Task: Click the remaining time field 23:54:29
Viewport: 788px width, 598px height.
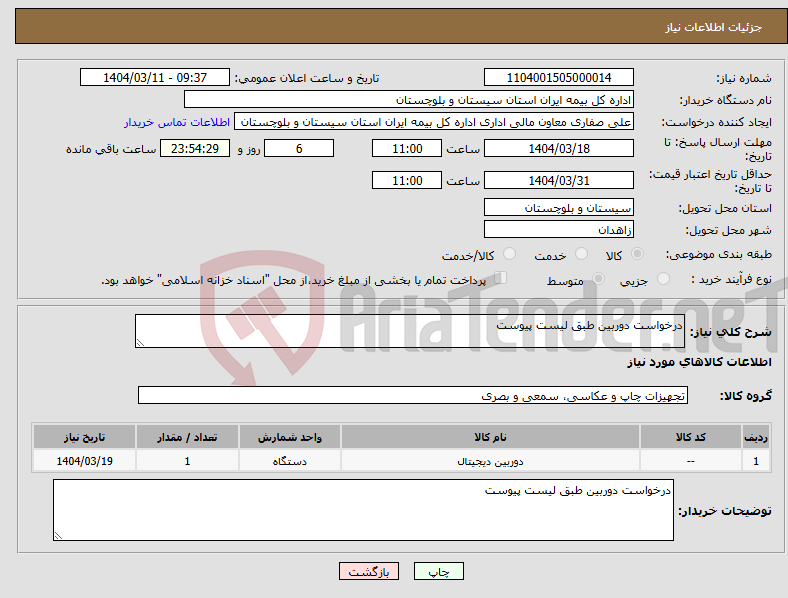Action: point(195,148)
